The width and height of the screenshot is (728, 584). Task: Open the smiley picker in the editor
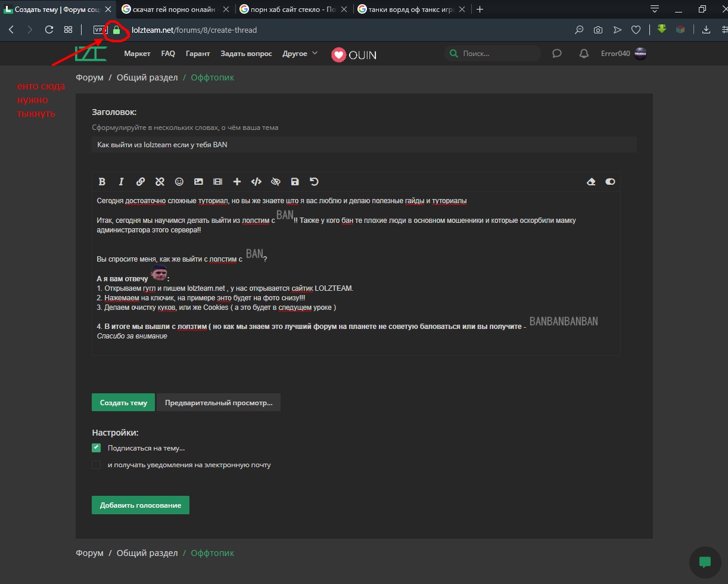[x=179, y=182]
